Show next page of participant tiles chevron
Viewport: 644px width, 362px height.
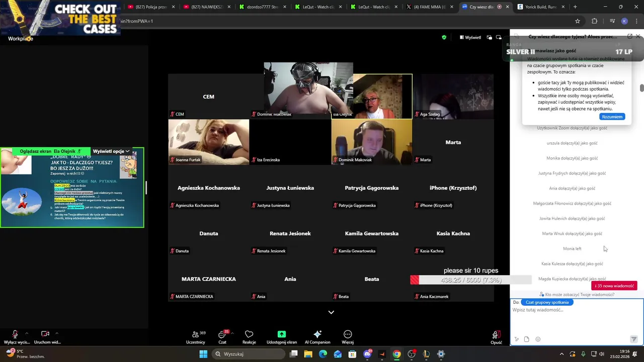pos(331,312)
